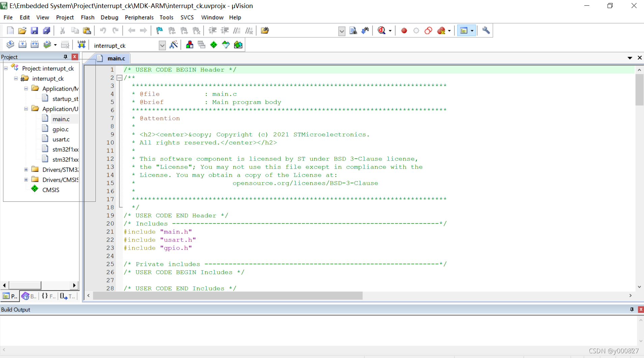This screenshot has height=358, width=644.
Task: Start the debug session
Action: pos(382,31)
